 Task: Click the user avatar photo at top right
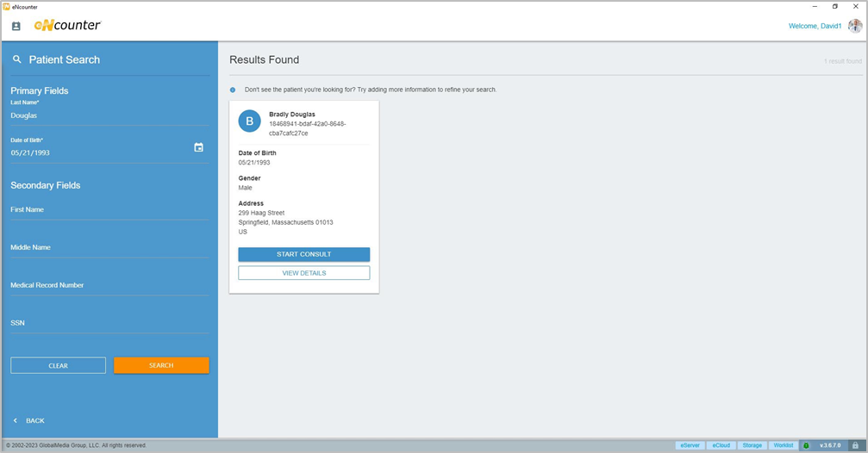coord(854,26)
